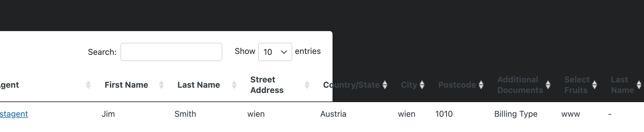Click the Jim first name cell
This screenshot has width=644, height=132.
coord(108,114)
